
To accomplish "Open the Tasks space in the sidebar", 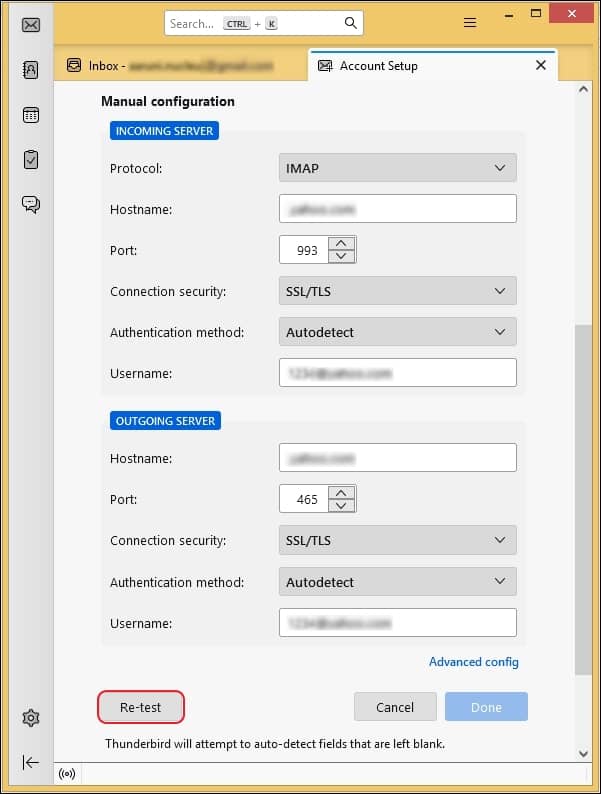I will (31, 160).
